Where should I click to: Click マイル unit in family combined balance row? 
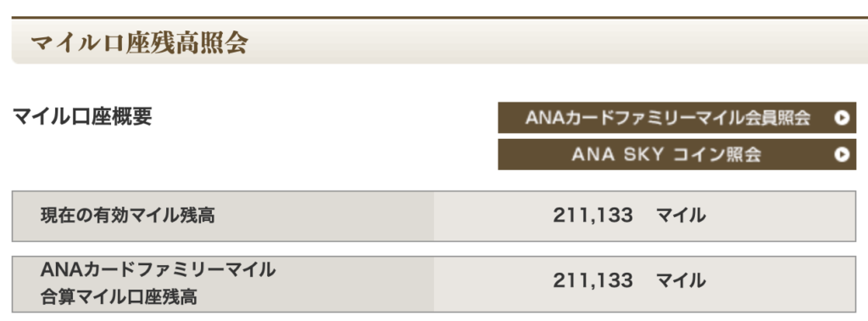coord(681,280)
